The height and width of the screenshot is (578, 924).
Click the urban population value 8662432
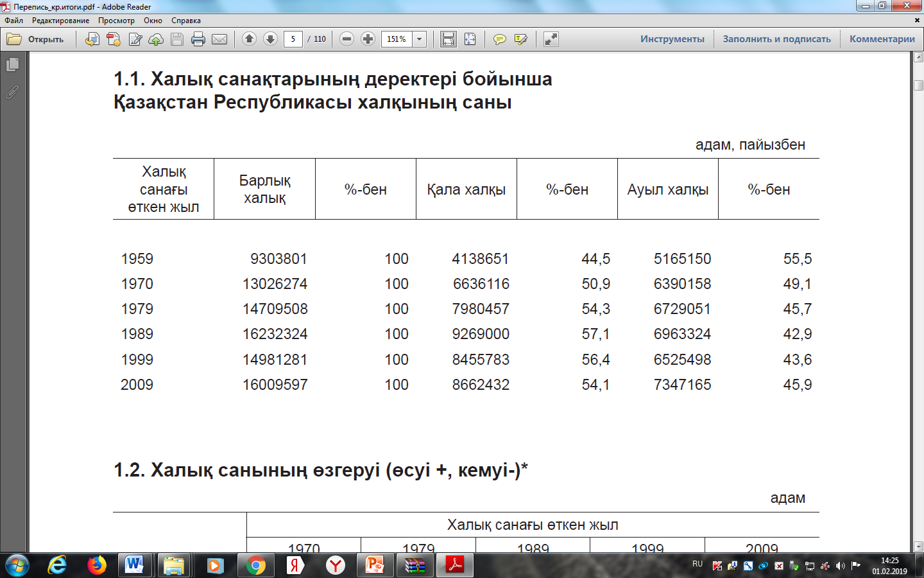click(x=481, y=385)
